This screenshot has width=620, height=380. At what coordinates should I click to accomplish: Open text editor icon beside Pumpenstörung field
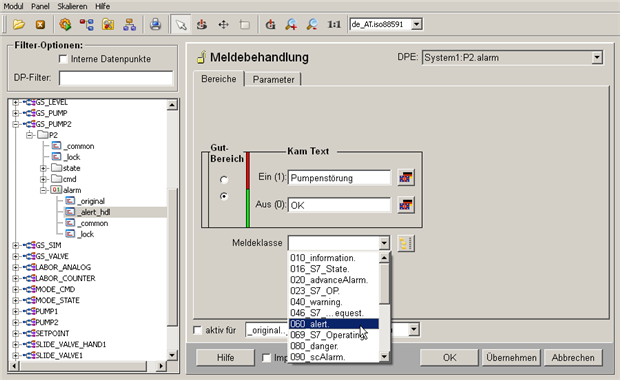[x=406, y=178]
